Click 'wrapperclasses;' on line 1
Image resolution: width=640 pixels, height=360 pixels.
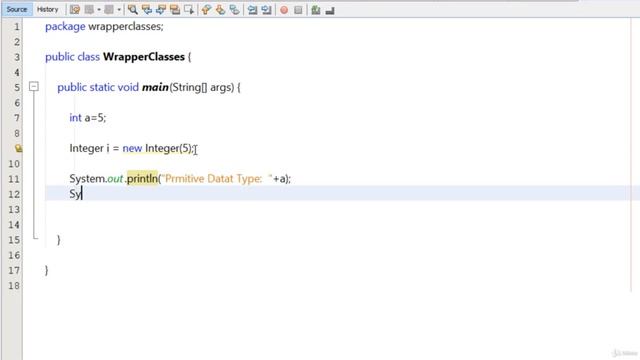pyautogui.click(x=126, y=27)
